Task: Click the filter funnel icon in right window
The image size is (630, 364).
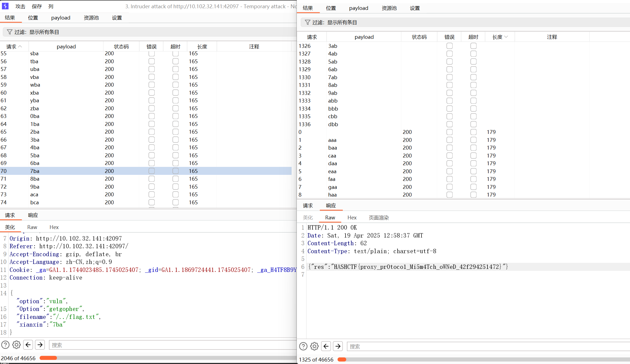Action: (308, 22)
